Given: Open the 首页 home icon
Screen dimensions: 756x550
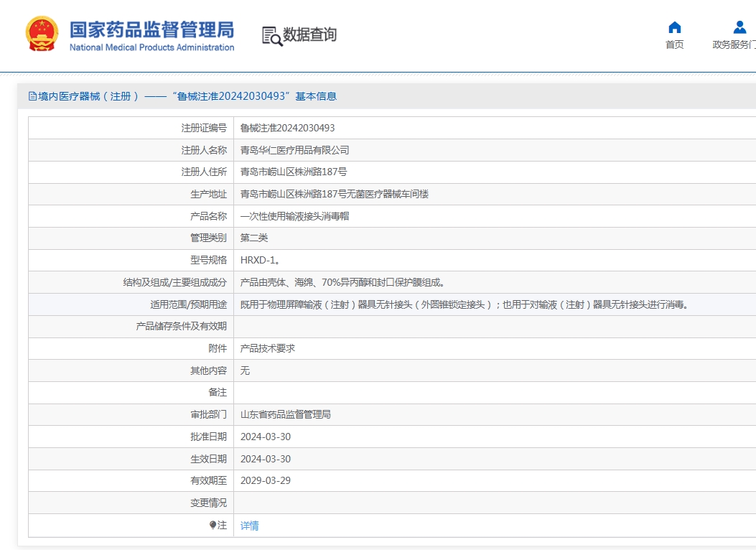Looking at the screenshot, I should (675, 27).
